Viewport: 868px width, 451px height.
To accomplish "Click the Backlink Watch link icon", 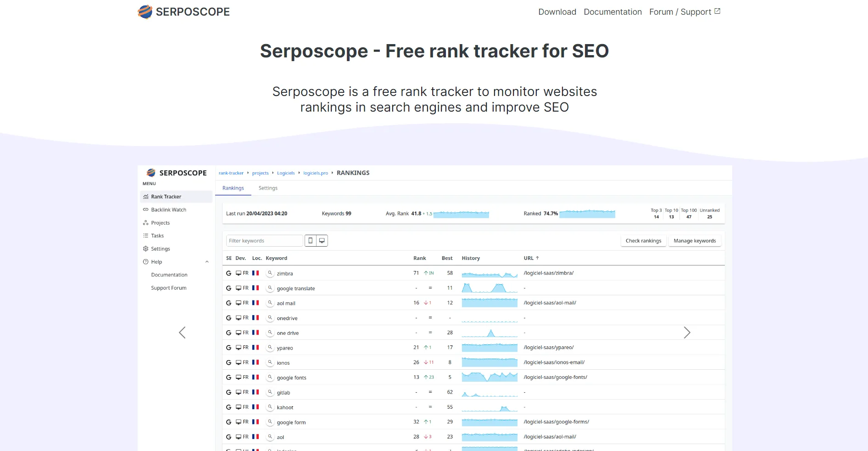I will tap(146, 209).
